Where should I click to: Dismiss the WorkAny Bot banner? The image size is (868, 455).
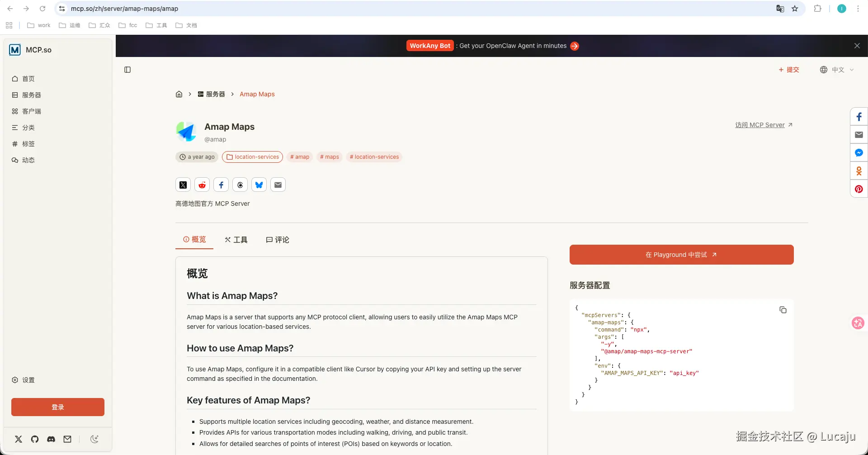click(857, 46)
